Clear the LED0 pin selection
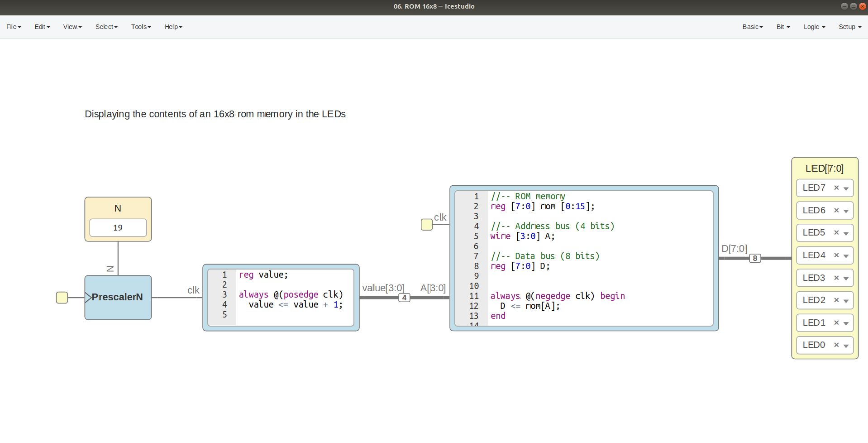The width and height of the screenshot is (868, 443). [836, 345]
